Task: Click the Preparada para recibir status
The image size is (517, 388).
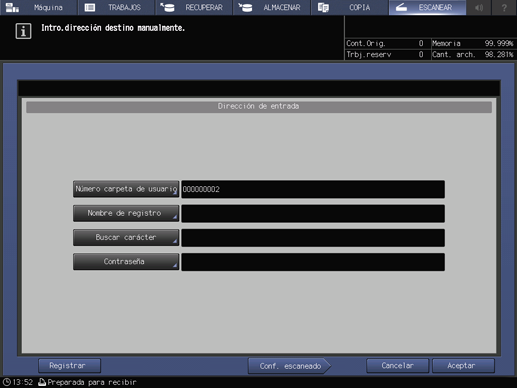Action: (x=92, y=382)
